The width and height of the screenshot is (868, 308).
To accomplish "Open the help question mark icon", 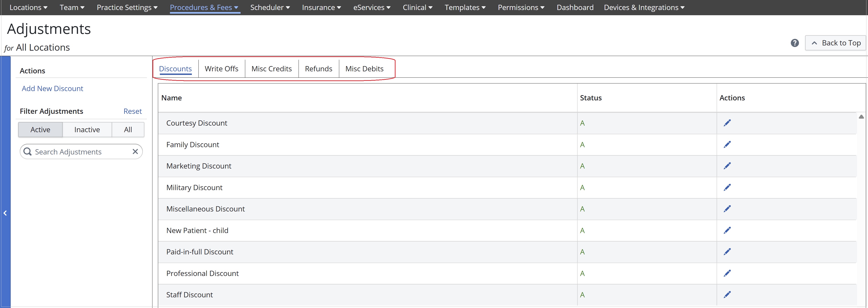I will [794, 43].
